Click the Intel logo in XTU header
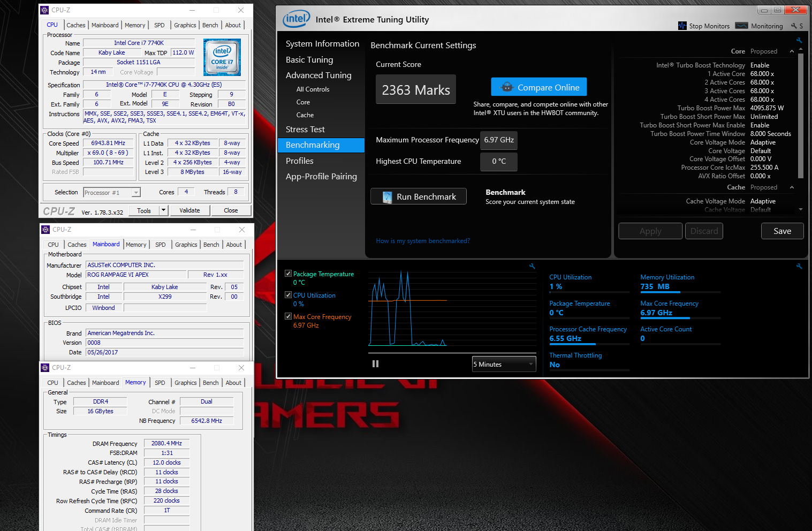The image size is (812, 531). point(296,19)
